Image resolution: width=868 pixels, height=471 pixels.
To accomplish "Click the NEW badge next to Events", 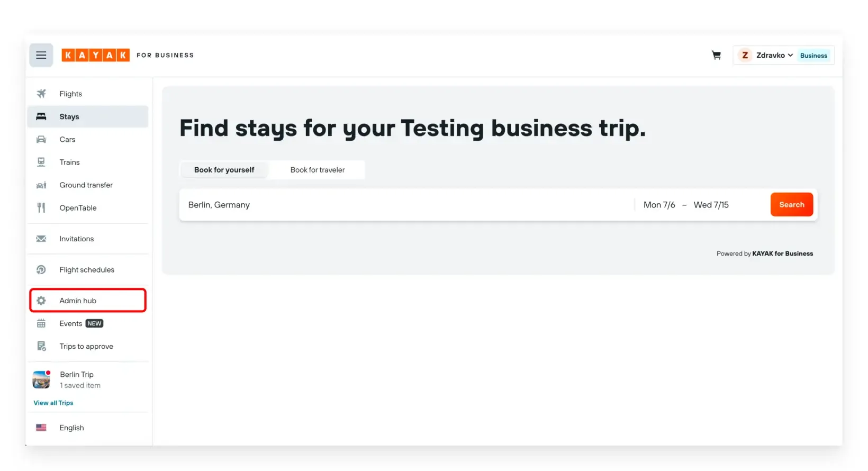I will click(x=95, y=323).
